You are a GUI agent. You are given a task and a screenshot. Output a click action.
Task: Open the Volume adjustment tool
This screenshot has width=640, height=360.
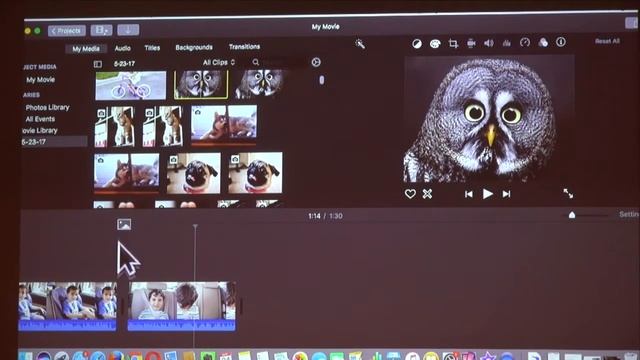[489, 43]
